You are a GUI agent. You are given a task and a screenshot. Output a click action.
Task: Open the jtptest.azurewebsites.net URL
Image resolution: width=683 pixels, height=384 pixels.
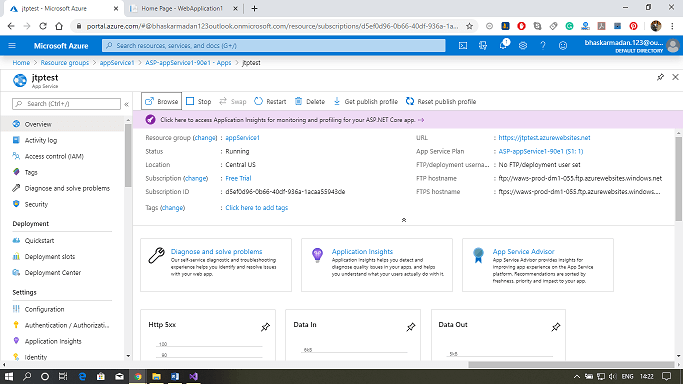click(544, 138)
